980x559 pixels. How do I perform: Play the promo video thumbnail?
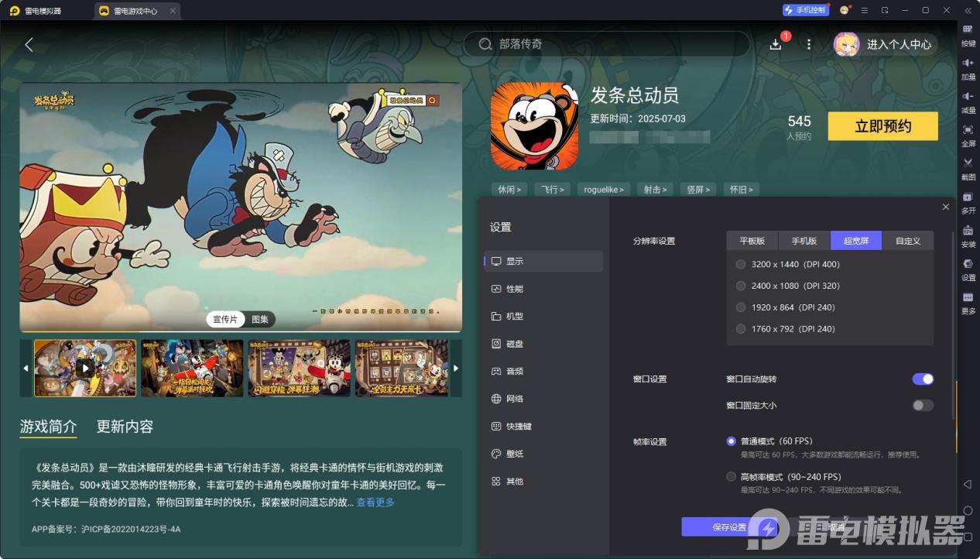85,368
